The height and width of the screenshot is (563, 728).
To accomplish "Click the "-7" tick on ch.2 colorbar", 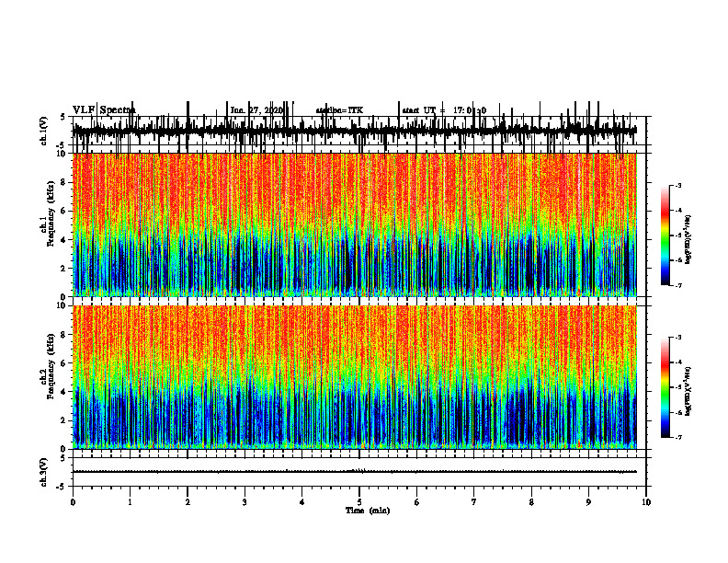I will 678,437.
